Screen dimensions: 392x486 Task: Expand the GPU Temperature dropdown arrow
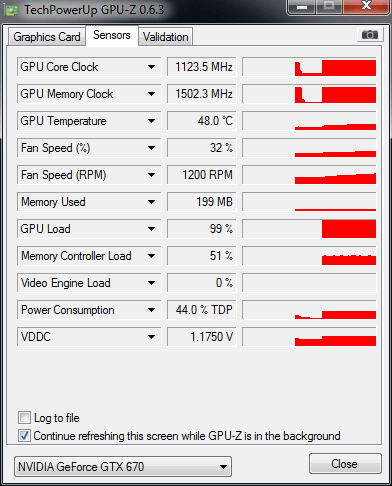[x=151, y=121]
